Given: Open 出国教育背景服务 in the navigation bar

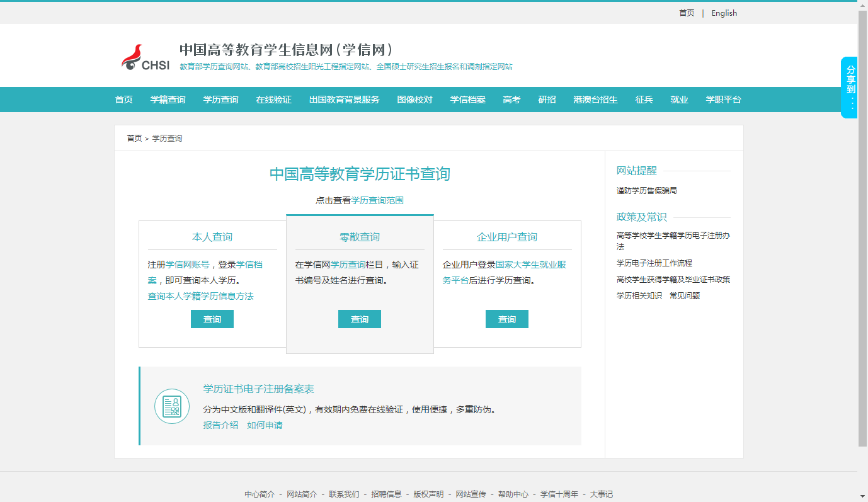Looking at the screenshot, I should (x=345, y=100).
